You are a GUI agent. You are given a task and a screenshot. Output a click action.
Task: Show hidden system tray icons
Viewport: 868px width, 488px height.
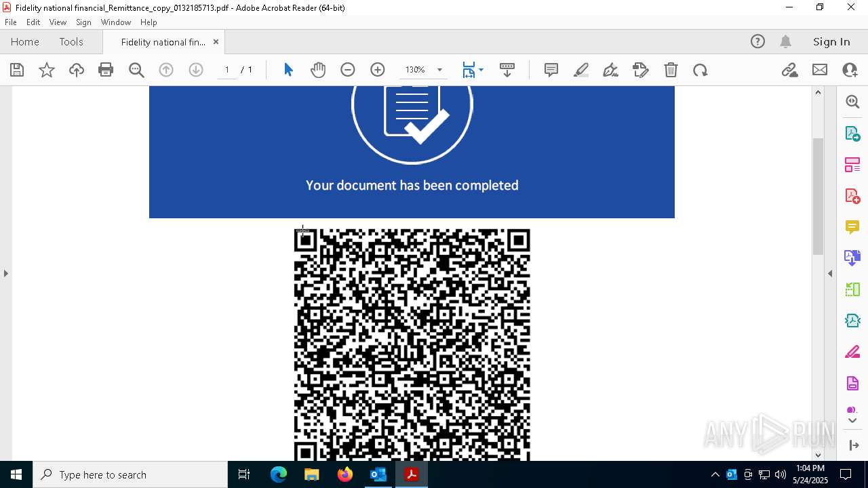pyautogui.click(x=715, y=474)
